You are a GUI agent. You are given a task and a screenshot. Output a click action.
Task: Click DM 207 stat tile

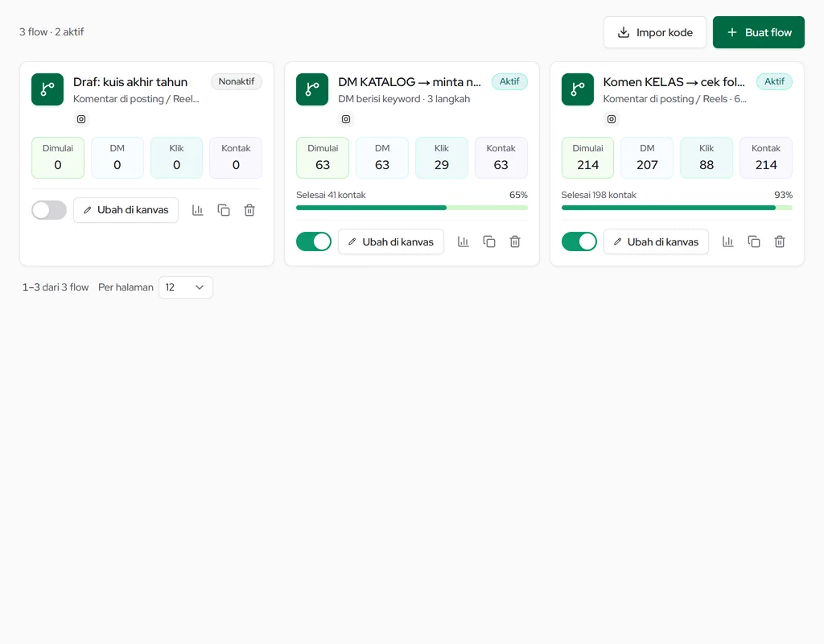point(647,158)
